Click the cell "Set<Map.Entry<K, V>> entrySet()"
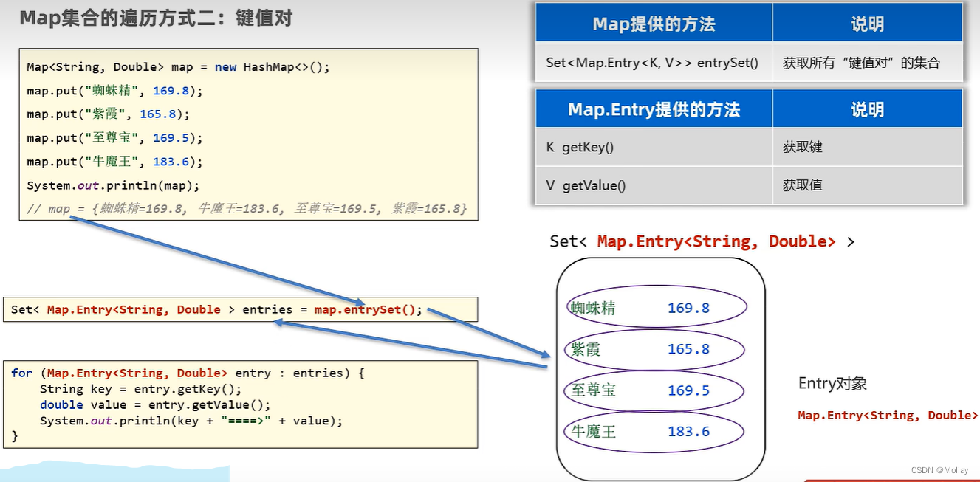The width and height of the screenshot is (980, 482). tap(654, 63)
